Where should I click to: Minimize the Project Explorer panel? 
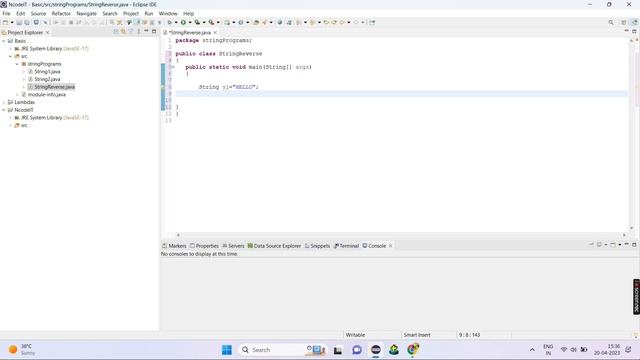146,31
